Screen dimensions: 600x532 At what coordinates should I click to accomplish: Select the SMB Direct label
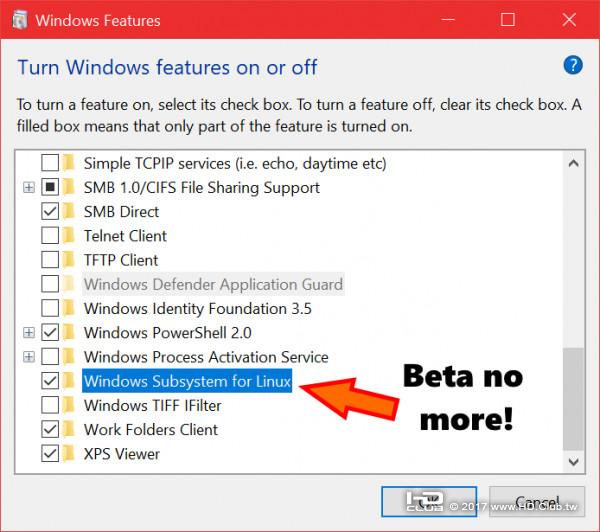pos(121,212)
